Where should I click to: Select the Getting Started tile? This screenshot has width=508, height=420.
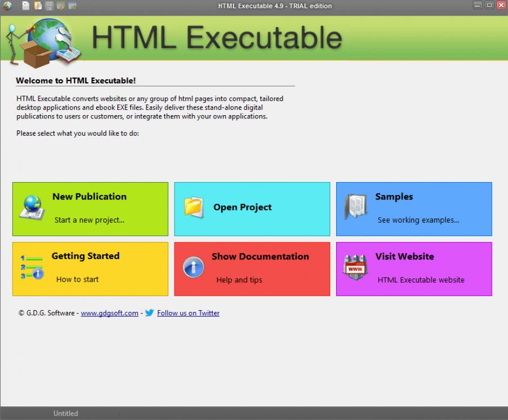[x=90, y=269]
